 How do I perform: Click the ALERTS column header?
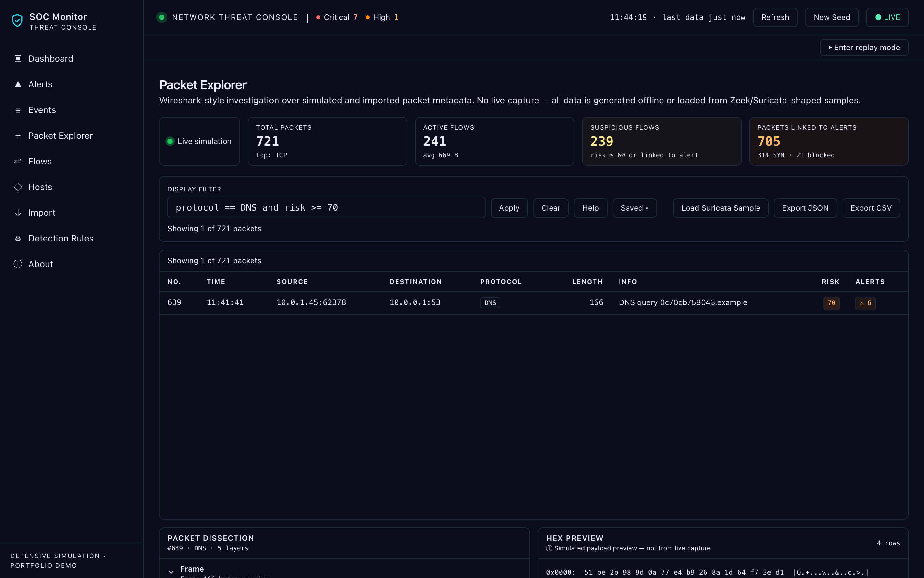pos(870,282)
